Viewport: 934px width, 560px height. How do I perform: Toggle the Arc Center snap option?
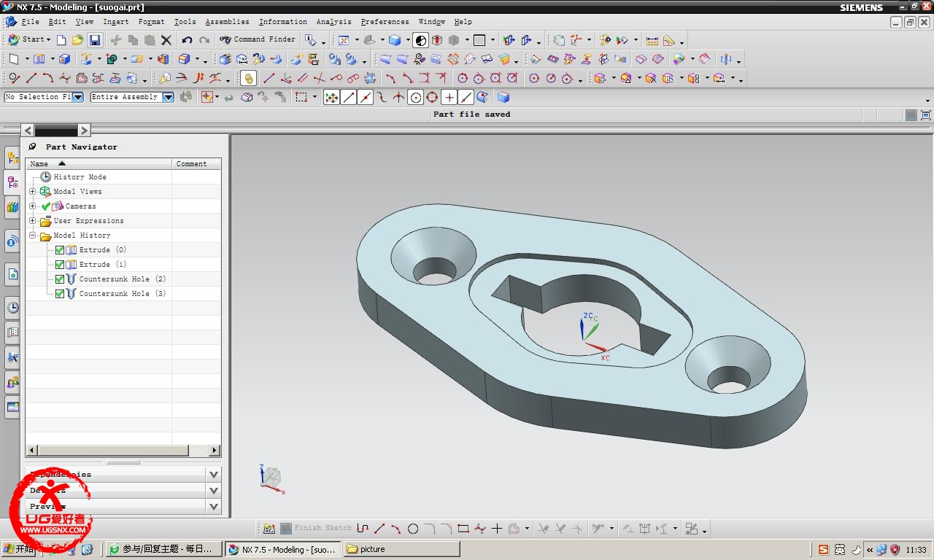pos(416,97)
